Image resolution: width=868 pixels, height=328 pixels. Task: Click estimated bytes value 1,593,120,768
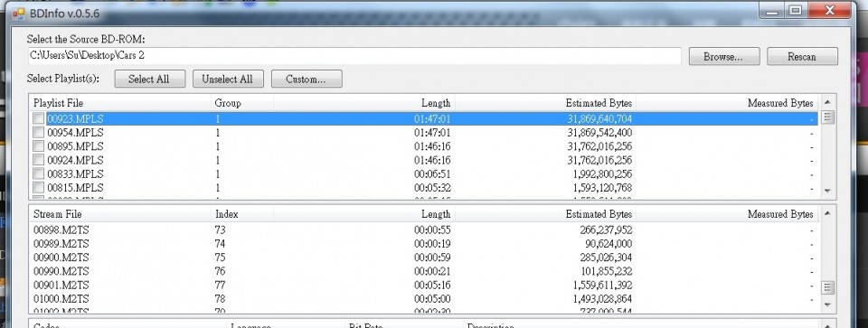tap(603, 188)
